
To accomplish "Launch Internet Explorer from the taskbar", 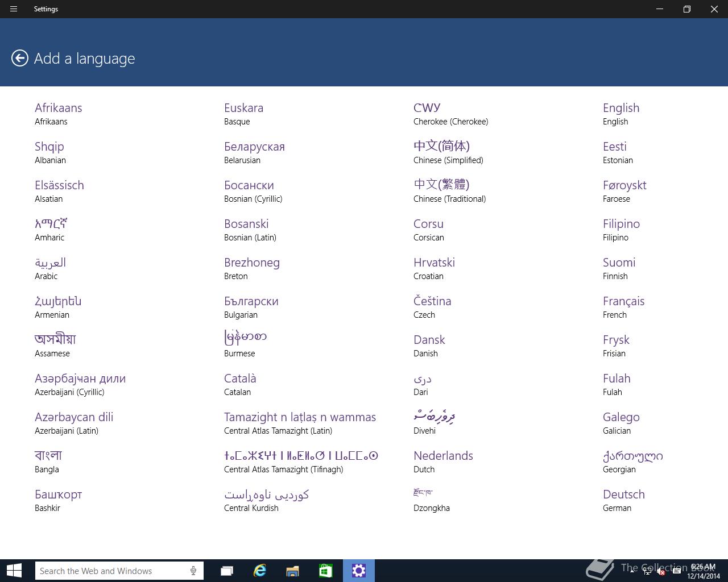I will click(260, 571).
